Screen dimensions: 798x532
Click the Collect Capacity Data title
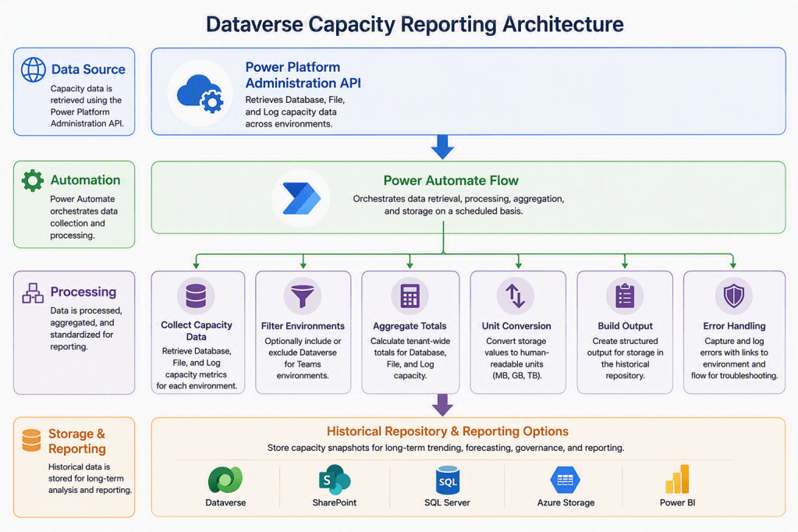click(197, 331)
